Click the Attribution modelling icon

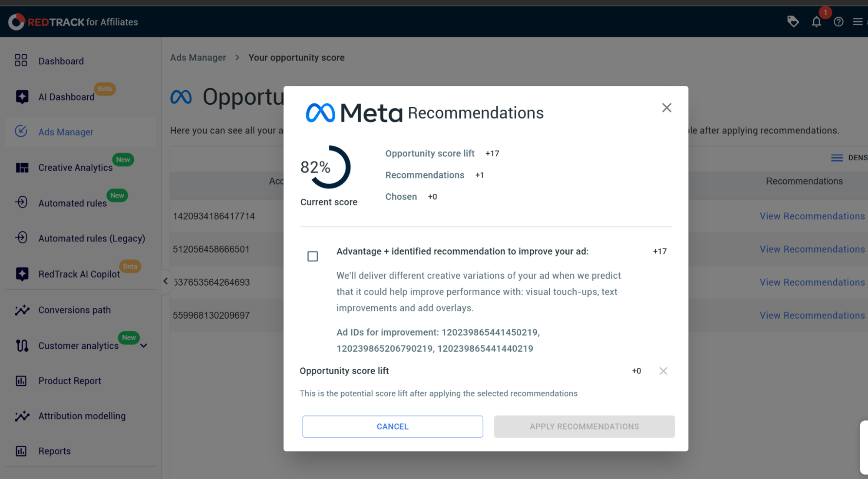(x=22, y=416)
